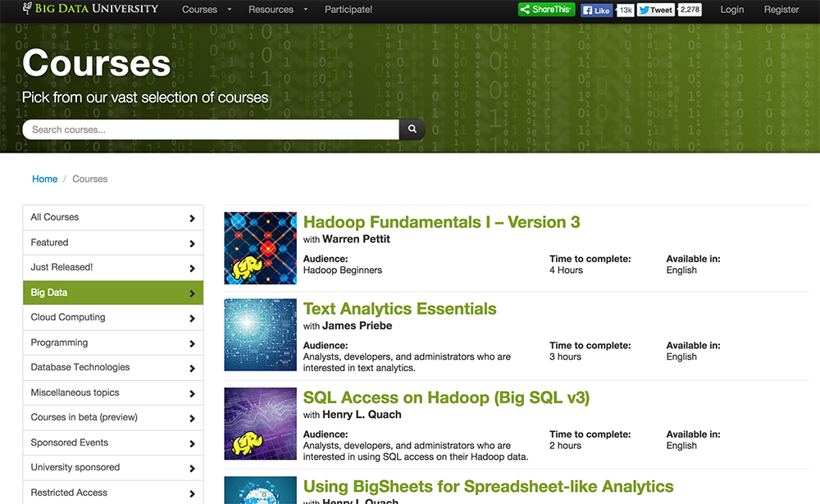Click the Text Analytics Essentials thumbnail
The image size is (820, 504).
(261, 334)
